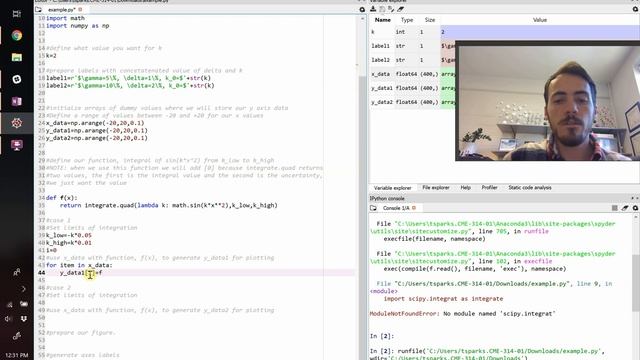Click the eraser icon to remove all variables

point(400,9)
